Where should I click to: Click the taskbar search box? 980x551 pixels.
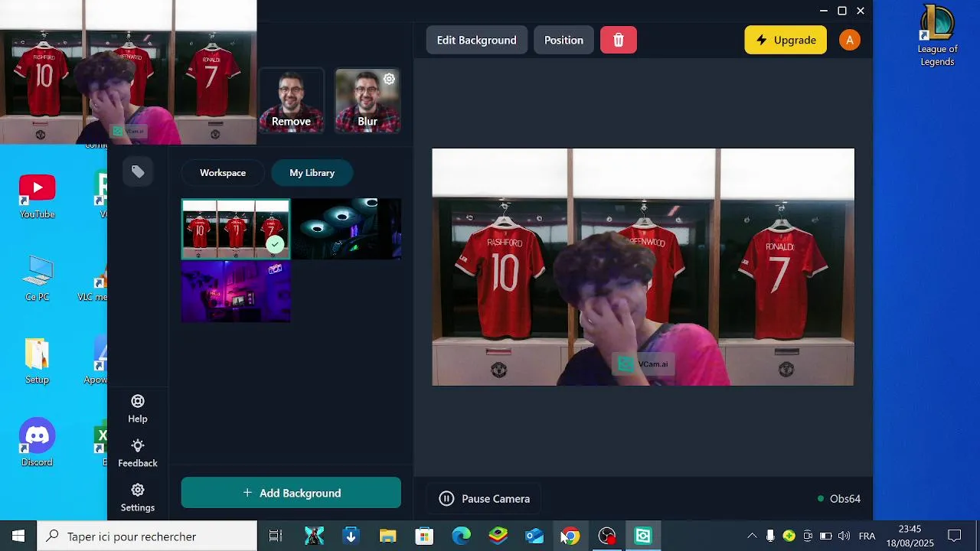pyautogui.click(x=147, y=536)
